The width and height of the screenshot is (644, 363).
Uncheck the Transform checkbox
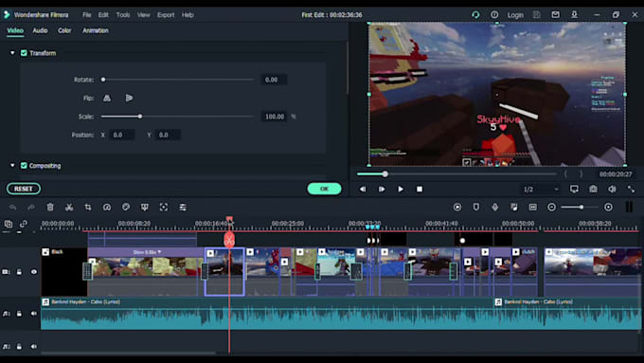(24, 53)
